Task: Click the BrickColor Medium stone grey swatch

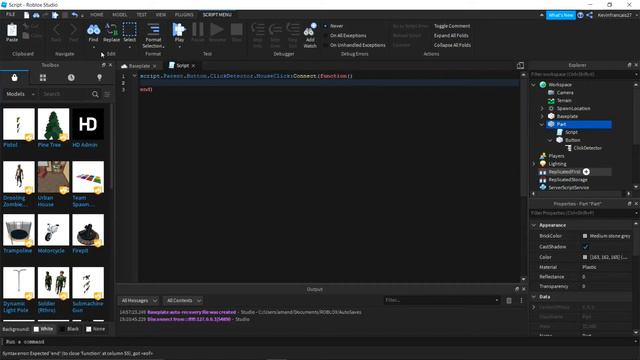Action: (585, 236)
